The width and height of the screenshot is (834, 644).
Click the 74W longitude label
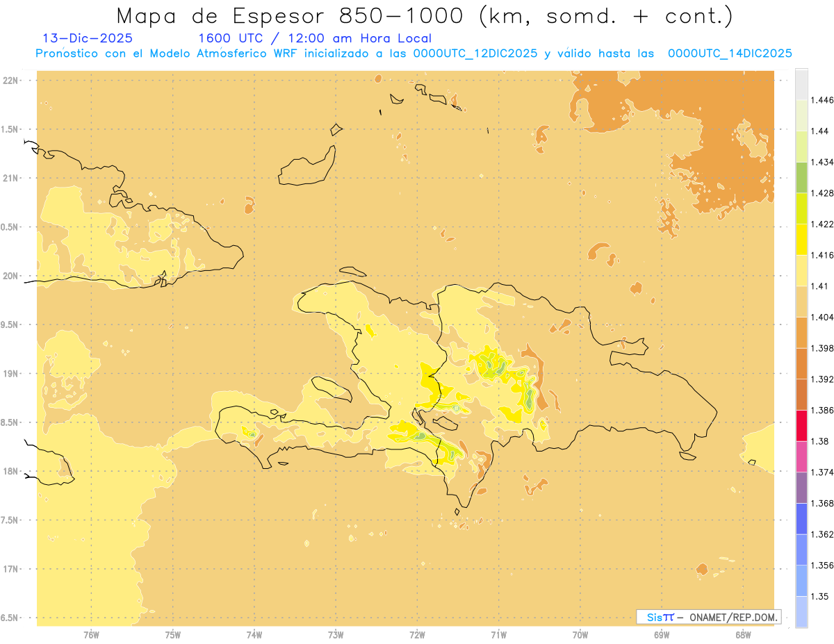click(x=254, y=634)
